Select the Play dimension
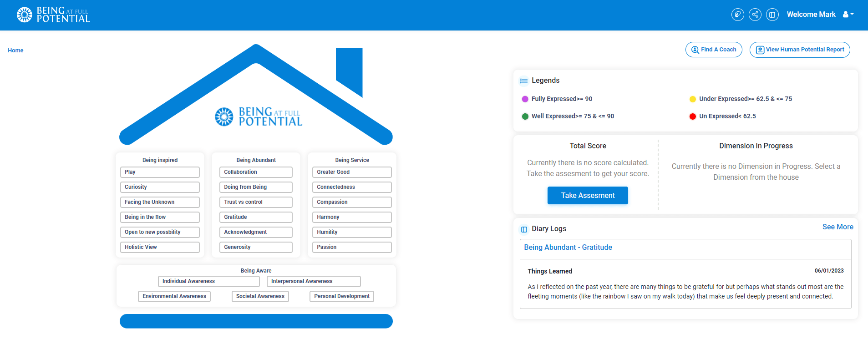868x339 pixels. (160, 172)
